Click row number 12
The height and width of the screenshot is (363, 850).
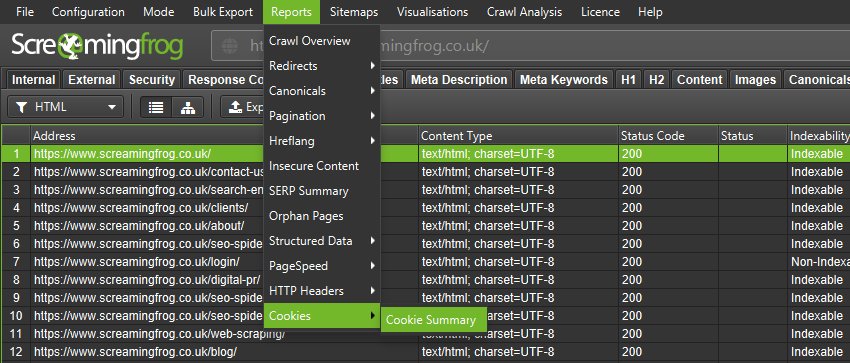click(x=16, y=352)
